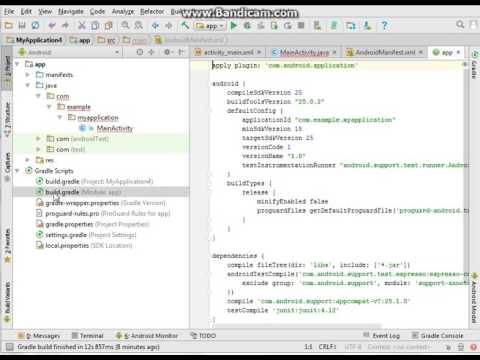Open the Messages tool window
The width and height of the screenshot is (480, 360).
(39, 336)
